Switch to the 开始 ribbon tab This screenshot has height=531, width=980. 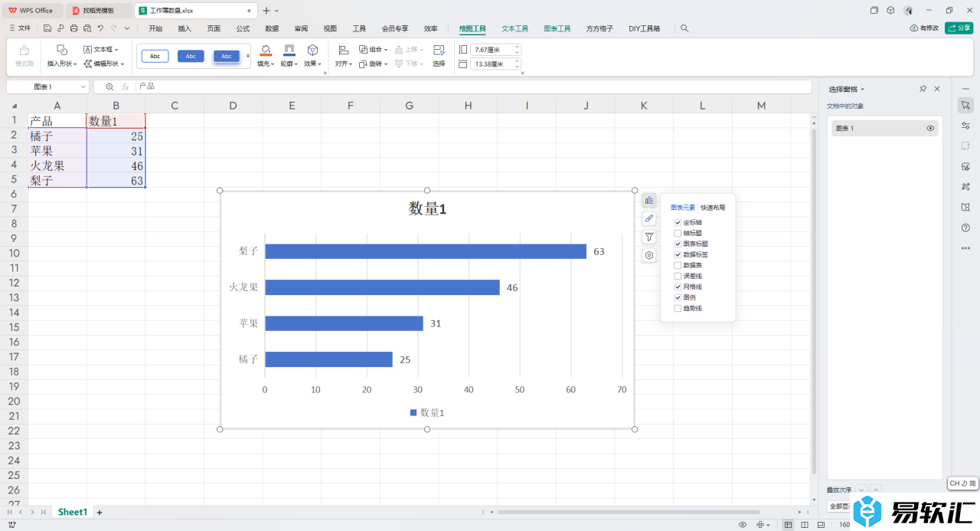(x=155, y=28)
